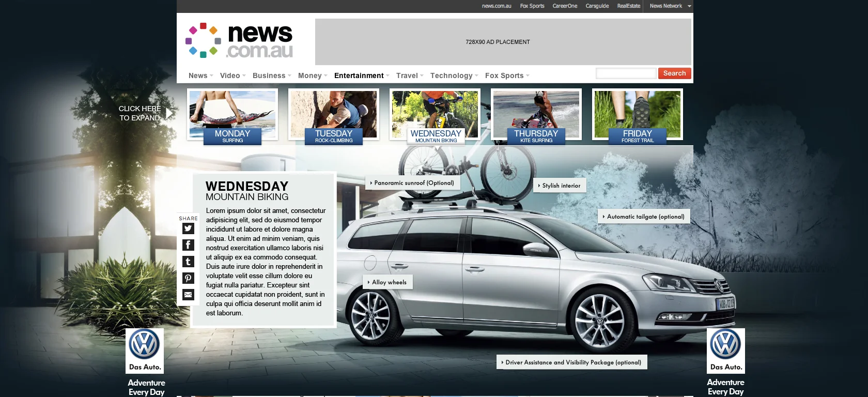Share the page on Facebook
This screenshot has width=868, height=397.
188,245
